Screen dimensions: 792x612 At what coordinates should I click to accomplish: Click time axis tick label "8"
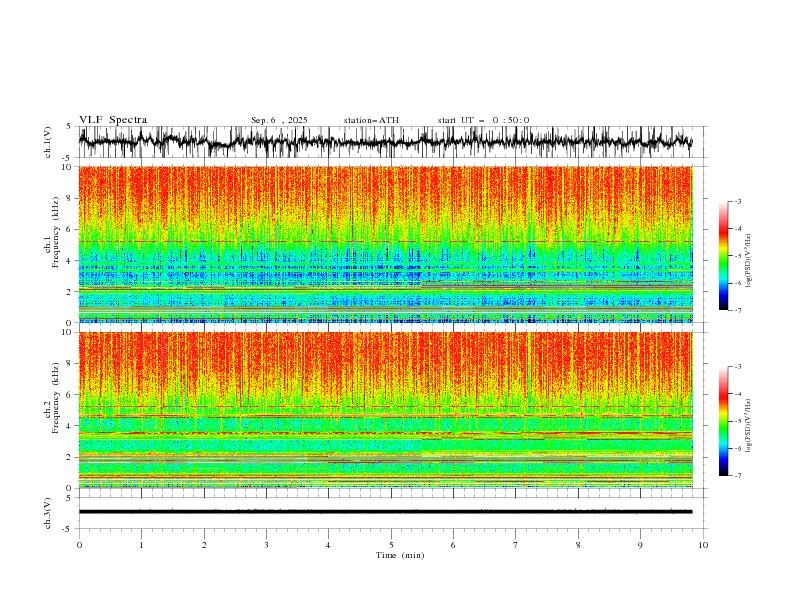(x=578, y=545)
